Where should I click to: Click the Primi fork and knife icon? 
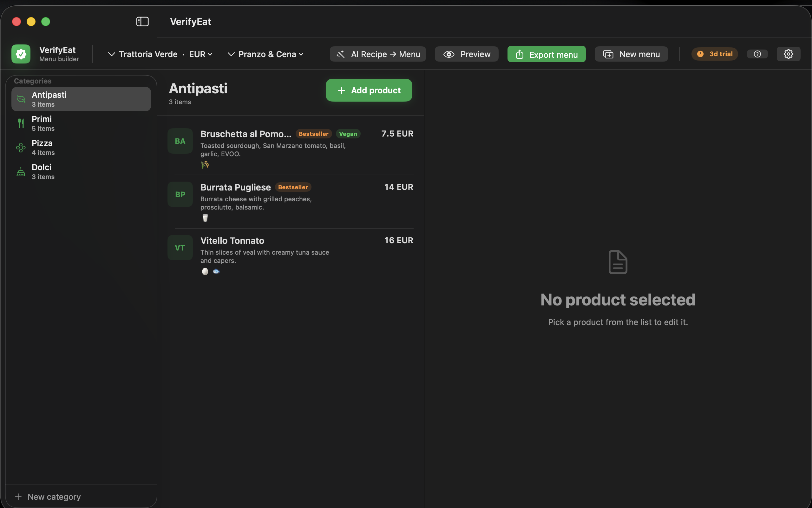[21, 123]
